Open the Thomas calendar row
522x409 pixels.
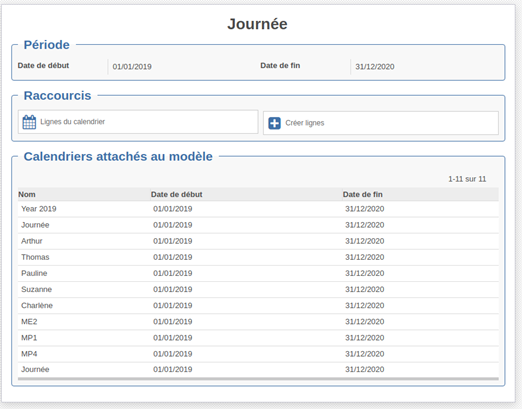pos(258,257)
